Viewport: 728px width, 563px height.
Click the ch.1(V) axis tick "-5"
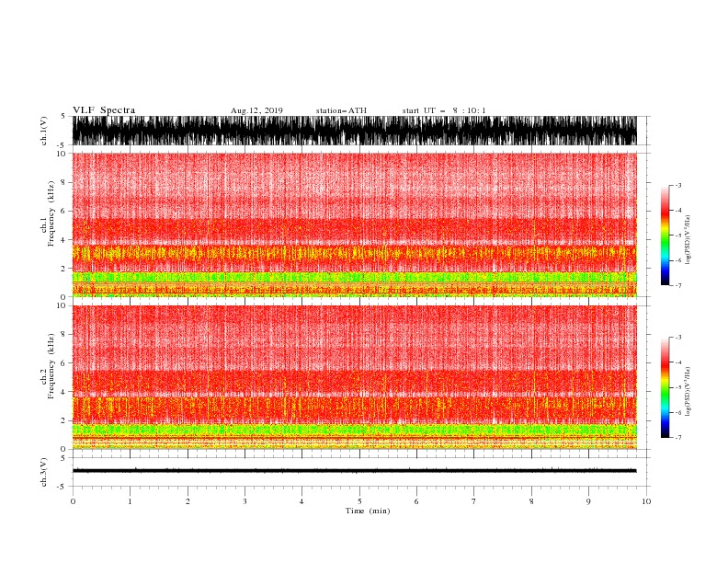pyautogui.click(x=63, y=145)
